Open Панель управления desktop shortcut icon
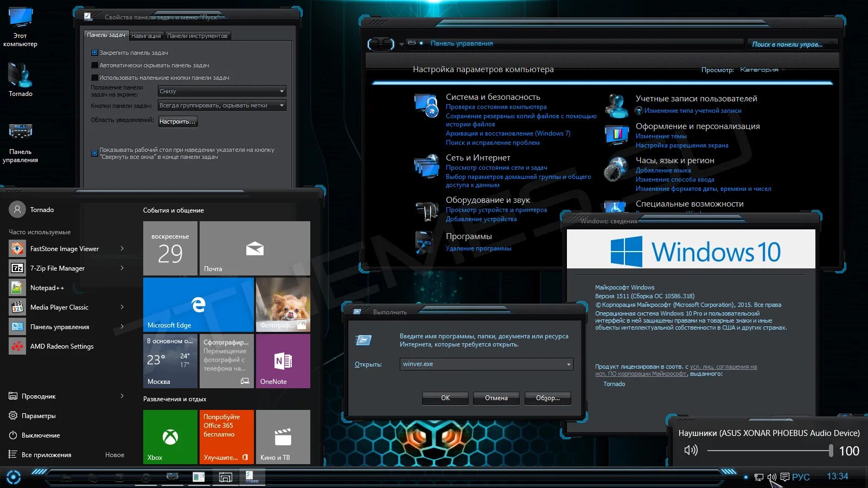Viewport: 868px width, 488px height. click(x=20, y=143)
